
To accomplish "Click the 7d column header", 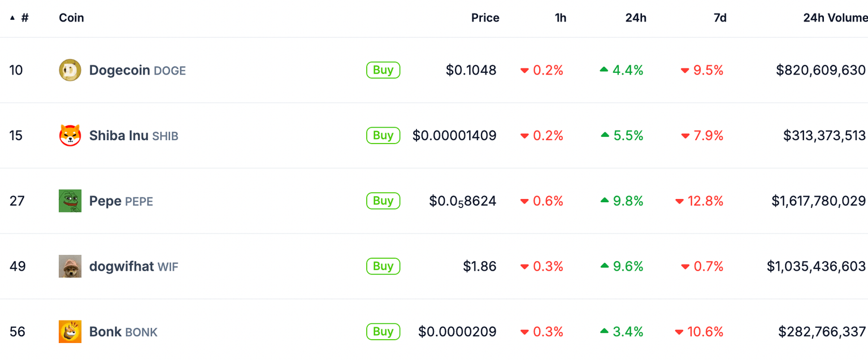I will tap(719, 18).
